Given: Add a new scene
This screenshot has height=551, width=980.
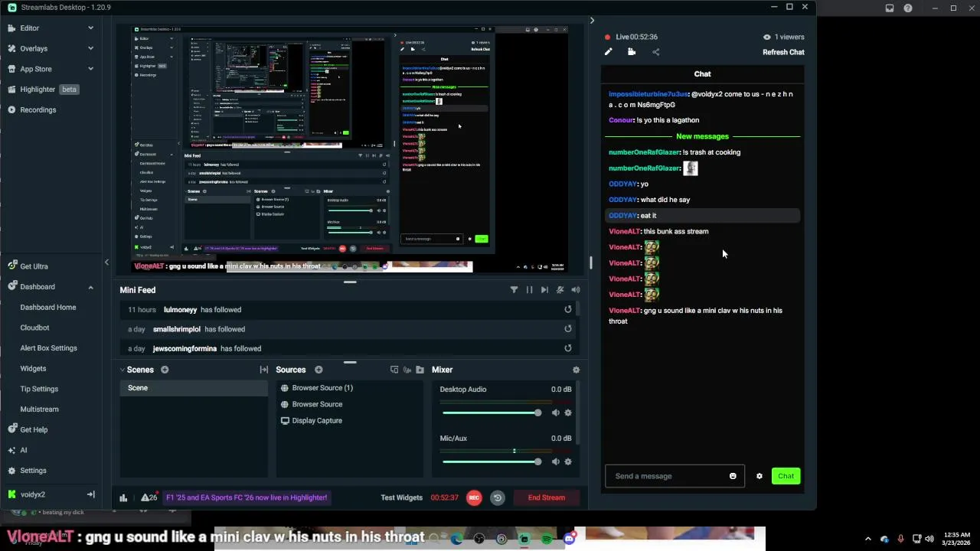Looking at the screenshot, I should point(165,370).
